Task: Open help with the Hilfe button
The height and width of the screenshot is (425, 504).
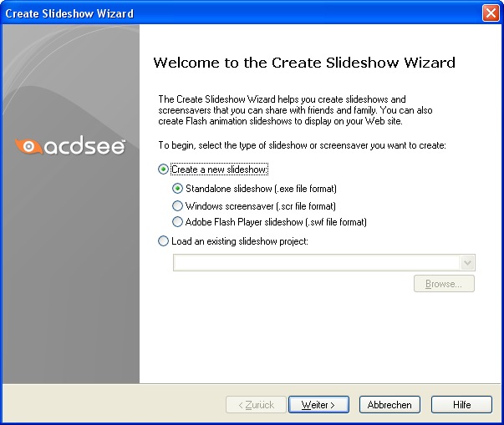Action: pos(461,405)
